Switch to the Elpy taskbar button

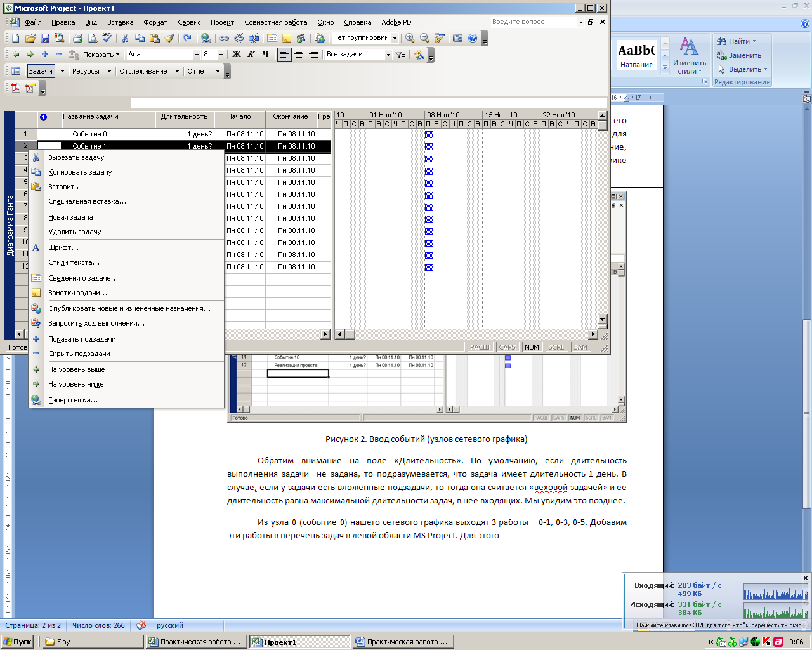(93, 642)
